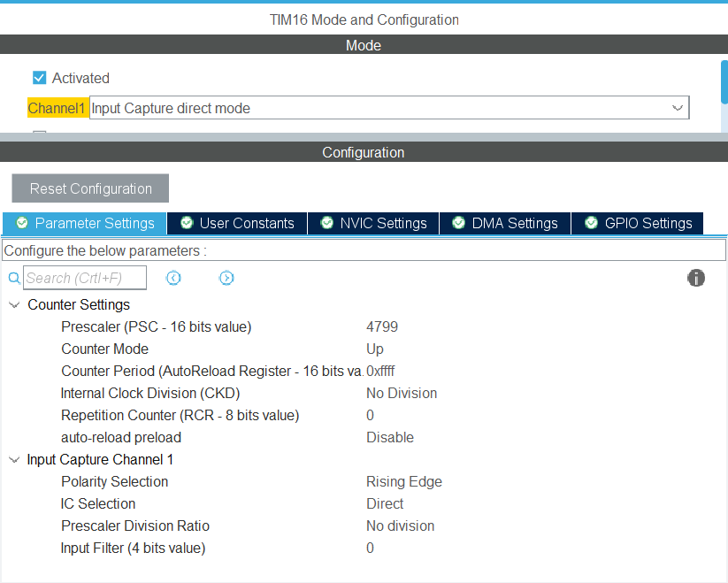Select the Repetition Counter value 0
Image resolution: width=728 pixels, height=583 pixels.
click(x=370, y=416)
